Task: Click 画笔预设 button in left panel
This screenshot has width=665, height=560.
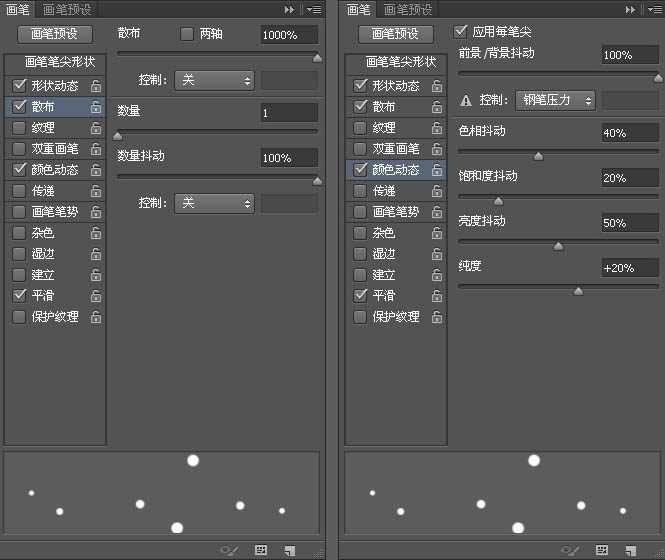Action: (x=55, y=34)
